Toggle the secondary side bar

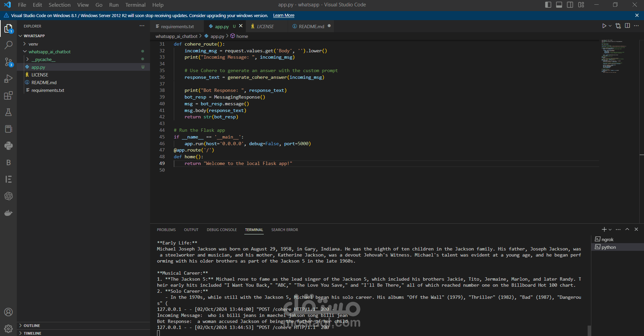[x=570, y=5]
